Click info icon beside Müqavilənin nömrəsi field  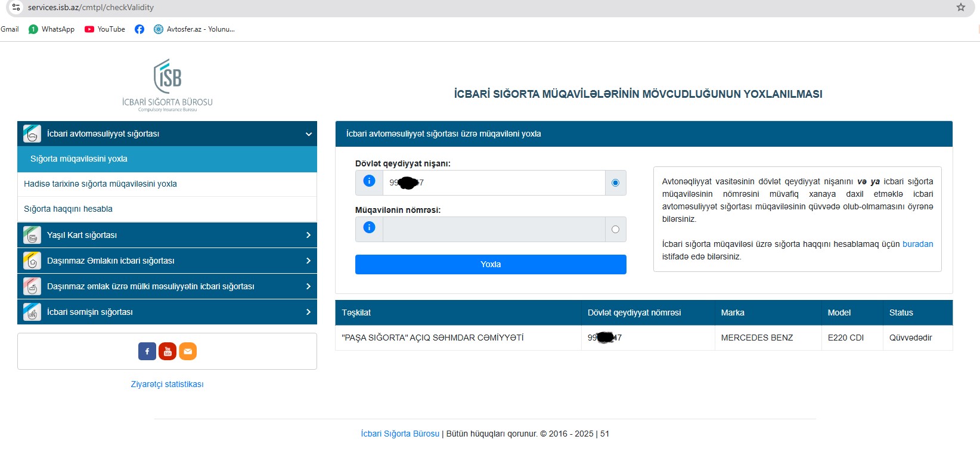pos(369,228)
